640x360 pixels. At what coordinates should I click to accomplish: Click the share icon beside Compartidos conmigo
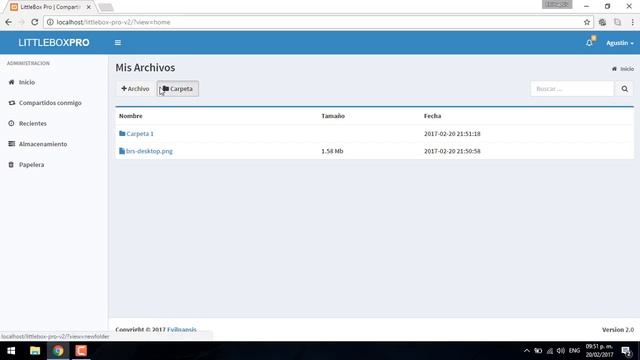tap(11, 103)
